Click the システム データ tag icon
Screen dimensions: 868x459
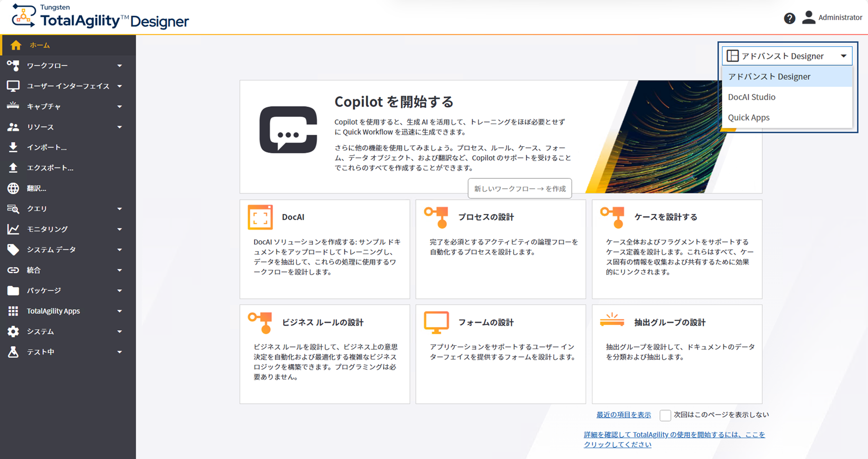[x=13, y=250]
